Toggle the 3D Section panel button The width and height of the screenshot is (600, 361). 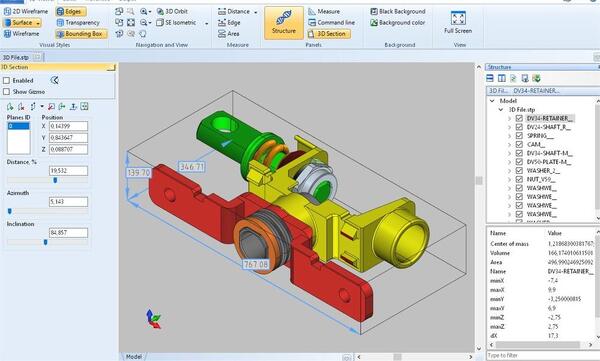coord(328,34)
